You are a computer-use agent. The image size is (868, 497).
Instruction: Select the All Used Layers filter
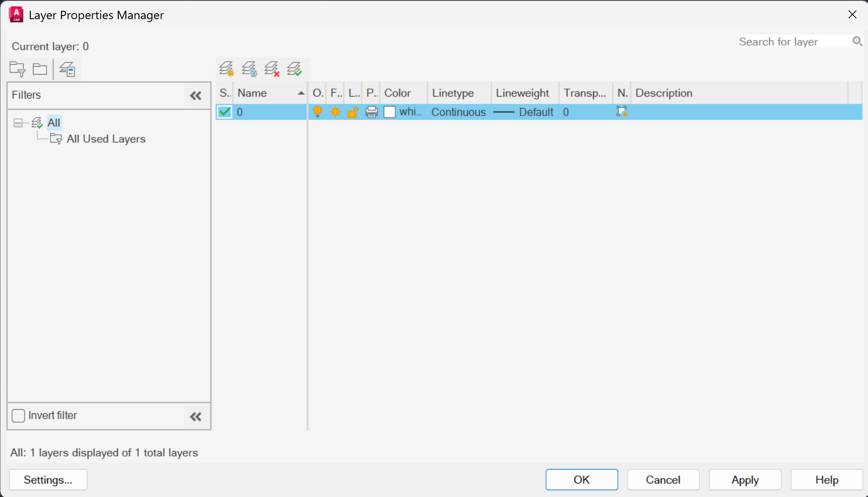coord(106,139)
